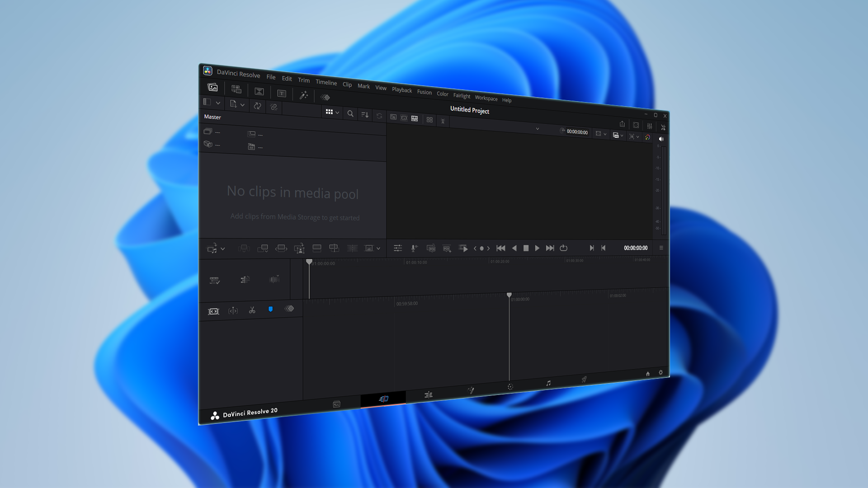The height and width of the screenshot is (488, 868).
Task: Select the Blade cut tool
Action: (252, 310)
